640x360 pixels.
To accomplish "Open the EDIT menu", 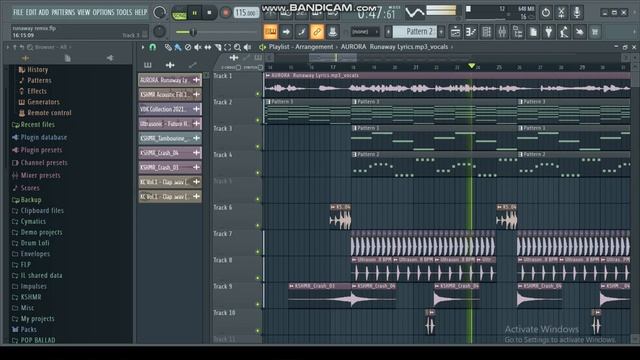I will click(31, 12).
